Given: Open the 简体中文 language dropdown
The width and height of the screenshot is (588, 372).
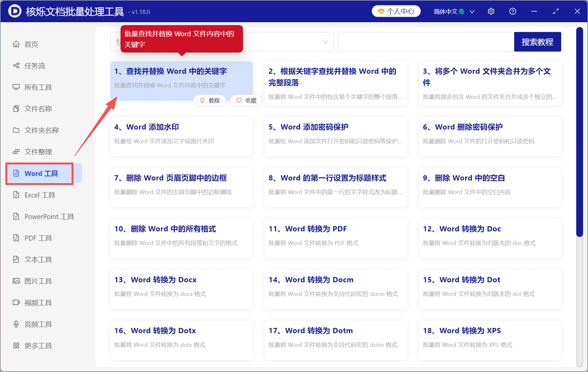Looking at the screenshot, I should tap(453, 11).
